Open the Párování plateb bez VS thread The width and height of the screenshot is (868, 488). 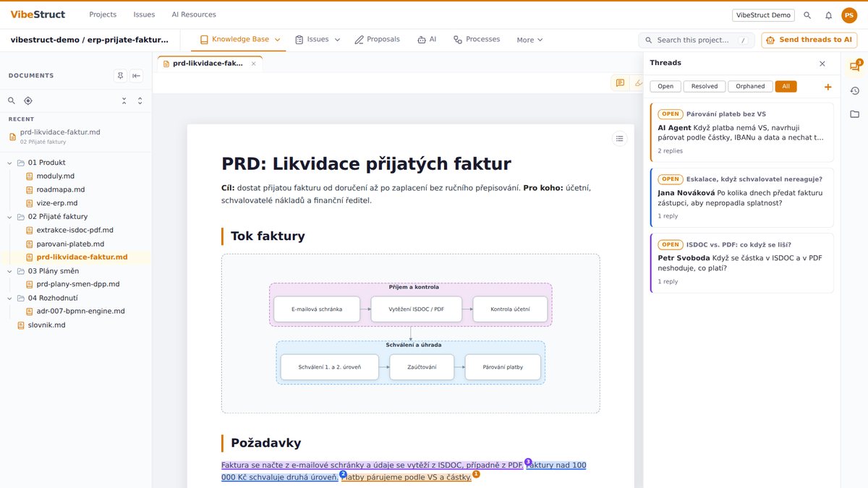click(x=742, y=132)
